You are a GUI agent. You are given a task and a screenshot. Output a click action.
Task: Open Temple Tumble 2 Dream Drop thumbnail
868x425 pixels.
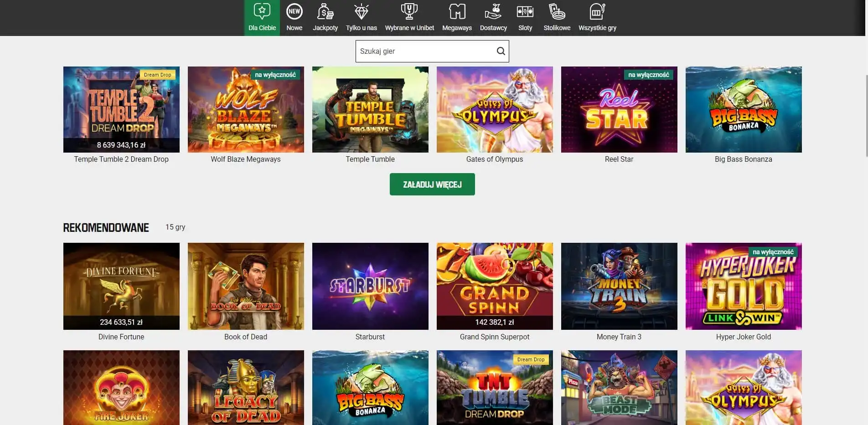point(121,109)
